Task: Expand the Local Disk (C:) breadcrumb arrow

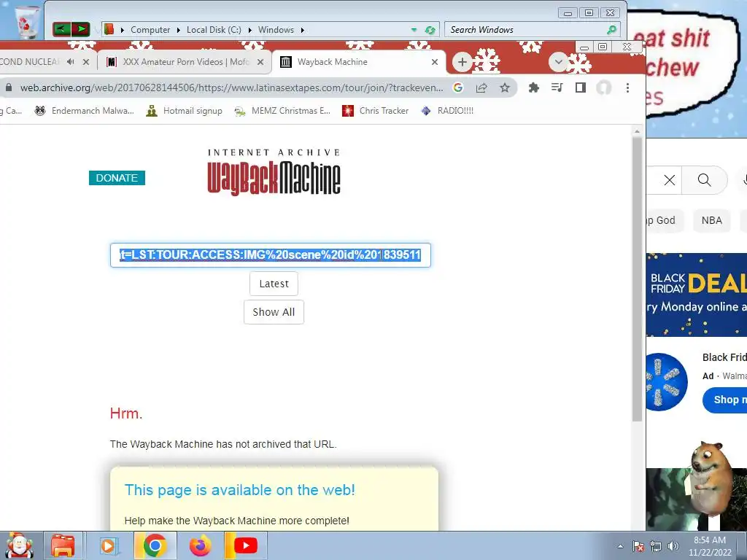Action: (x=249, y=30)
